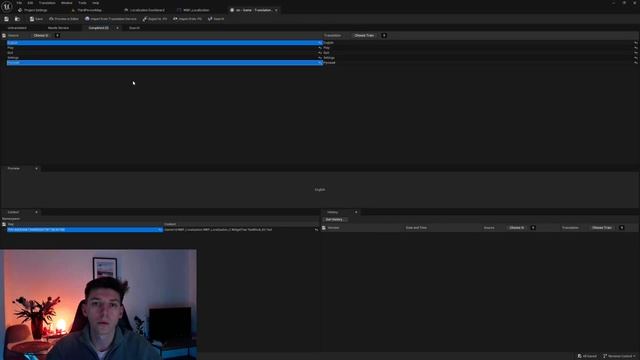Click reset arrow on Settings source row
The width and height of the screenshot is (640, 360).
(x=320, y=58)
